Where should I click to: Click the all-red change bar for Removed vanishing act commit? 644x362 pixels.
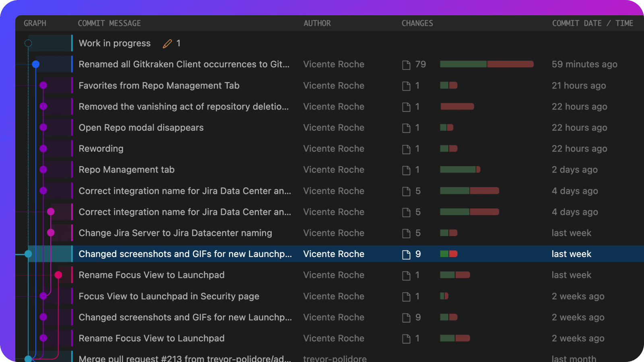(x=457, y=107)
